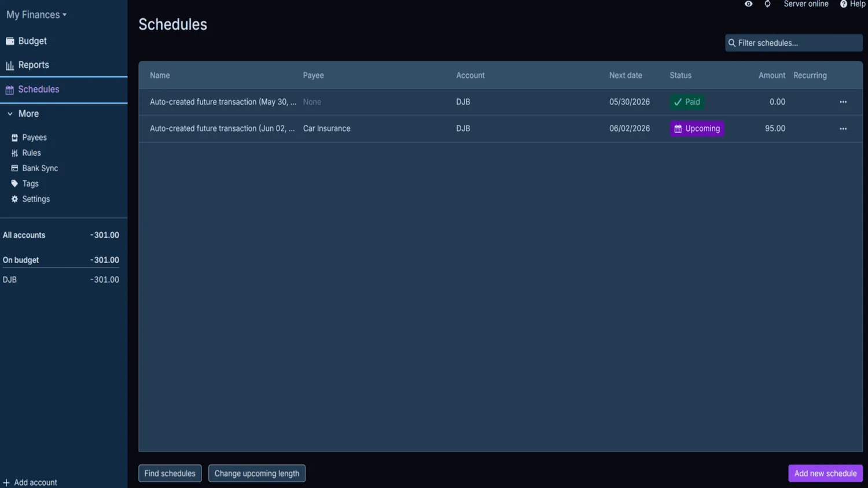Click the Payee column header
This screenshot has width=868, height=488.
coord(313,76)
